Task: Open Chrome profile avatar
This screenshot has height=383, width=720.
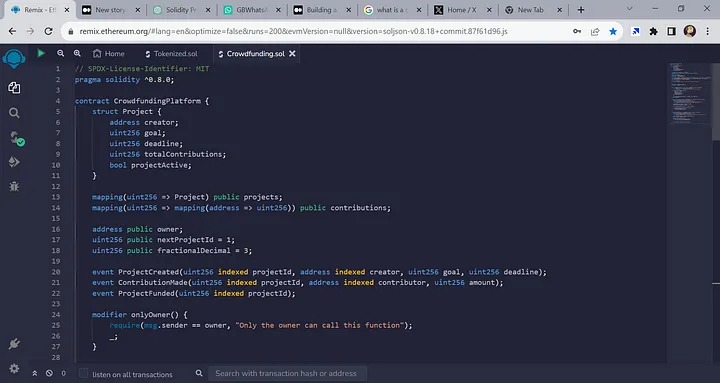Action: [690, 31]
